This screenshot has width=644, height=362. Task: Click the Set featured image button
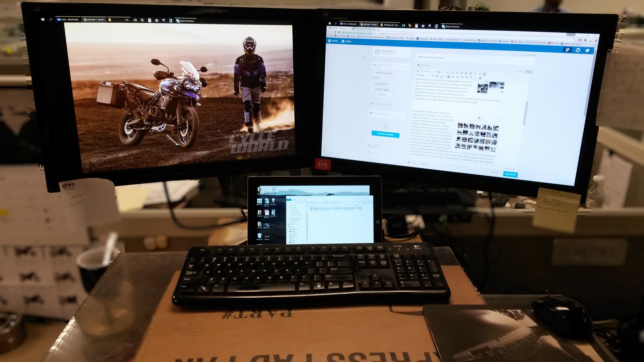tap(385, 134)
